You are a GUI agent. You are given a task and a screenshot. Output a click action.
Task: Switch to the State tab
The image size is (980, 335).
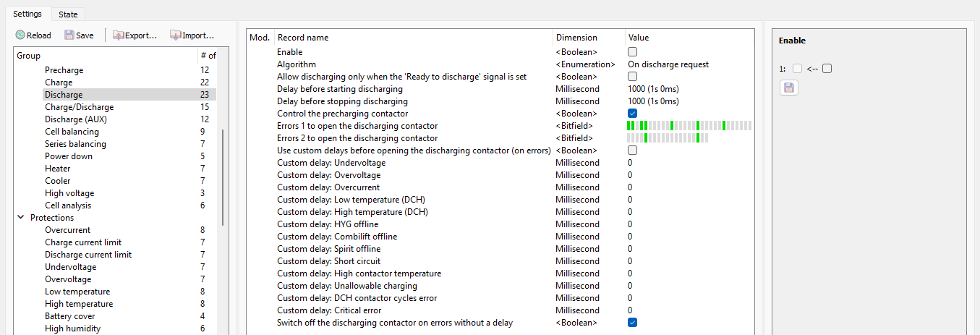click(68, 14)
